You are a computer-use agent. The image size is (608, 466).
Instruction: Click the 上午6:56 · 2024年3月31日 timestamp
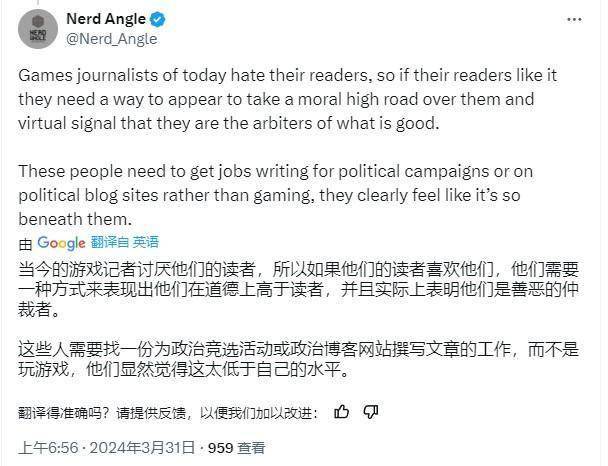coord(106,448)
